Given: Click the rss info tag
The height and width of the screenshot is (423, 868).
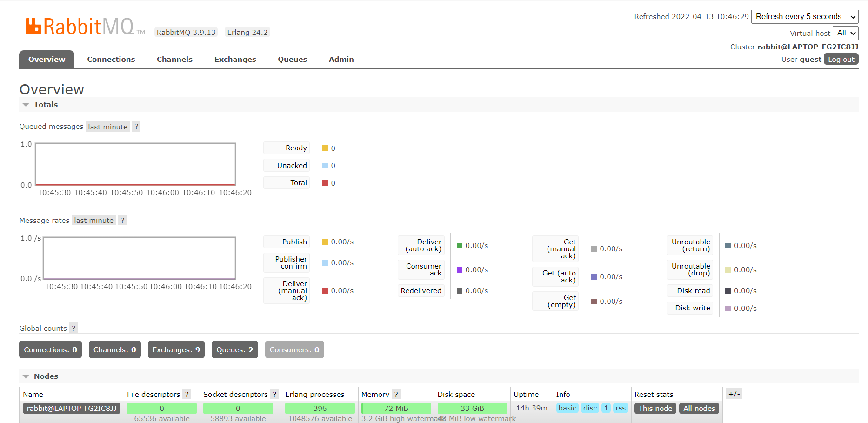Looking at the screenshot, I should pyautogui.click(x=621, y=408).
